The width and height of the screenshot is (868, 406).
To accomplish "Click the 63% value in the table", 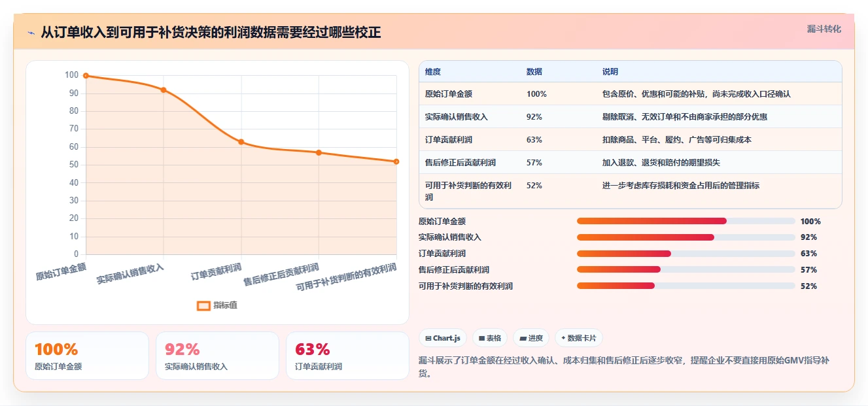I will [x=534, y=140].
